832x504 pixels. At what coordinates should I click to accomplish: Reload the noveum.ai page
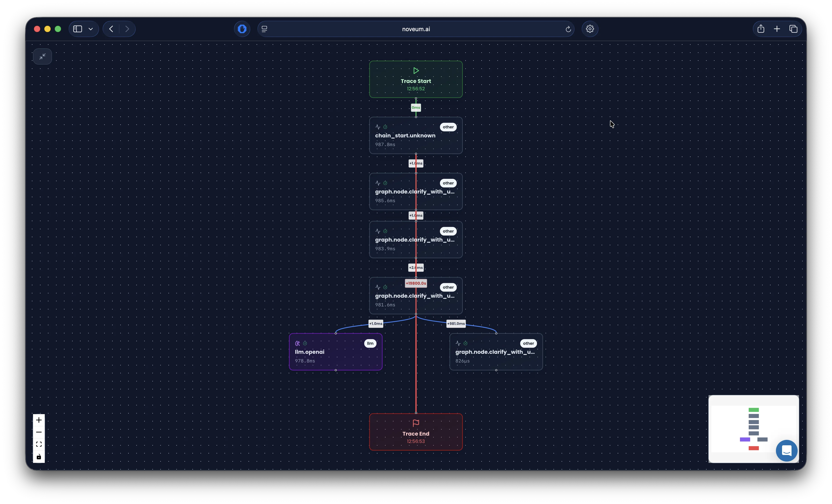point(568,29)
